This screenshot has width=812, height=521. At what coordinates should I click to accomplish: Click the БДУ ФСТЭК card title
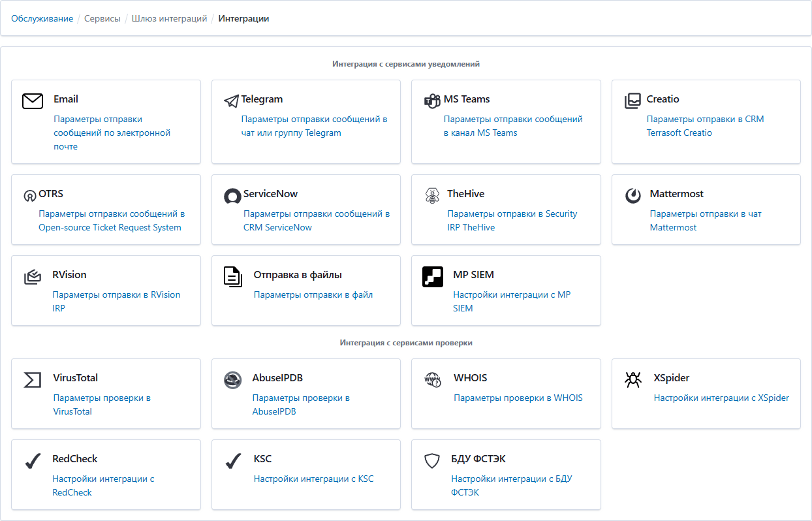[x=478, y=459]
